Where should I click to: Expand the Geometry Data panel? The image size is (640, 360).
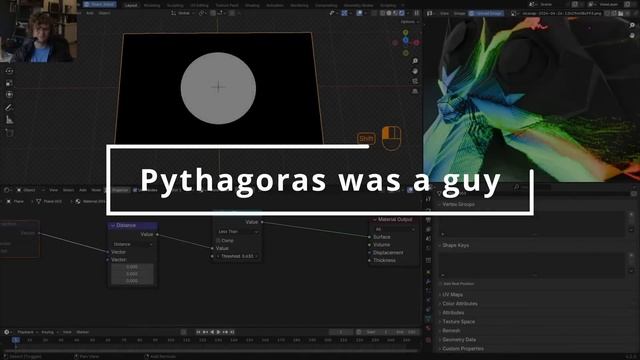(x=458, y=340)
